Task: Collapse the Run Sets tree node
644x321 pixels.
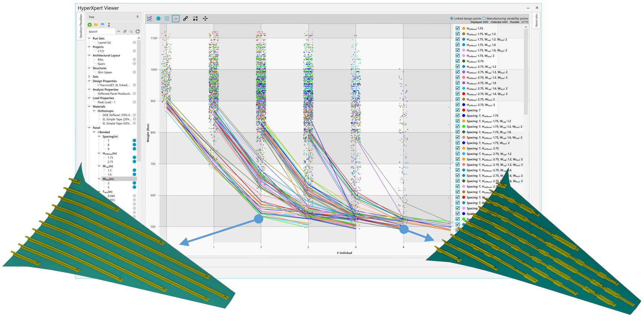Action: tap(89, 38)
